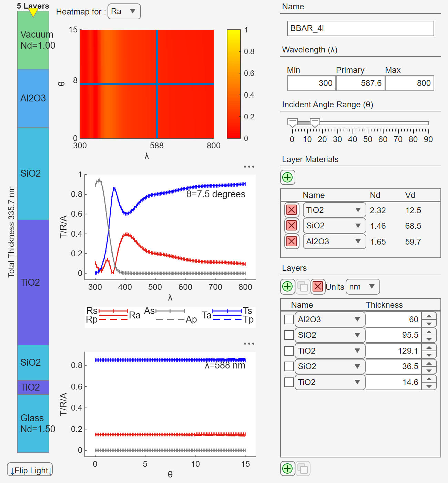
Task: Open the TiO2 material name dropdown
Action: (334, 210)
